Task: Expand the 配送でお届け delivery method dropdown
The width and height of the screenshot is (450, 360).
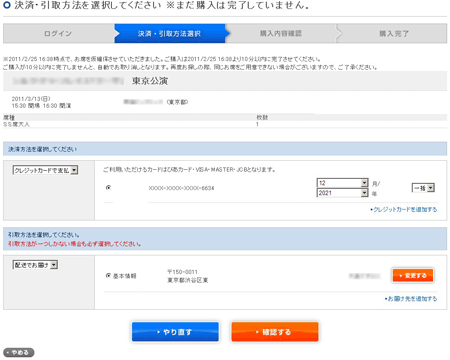Action: 35,265
